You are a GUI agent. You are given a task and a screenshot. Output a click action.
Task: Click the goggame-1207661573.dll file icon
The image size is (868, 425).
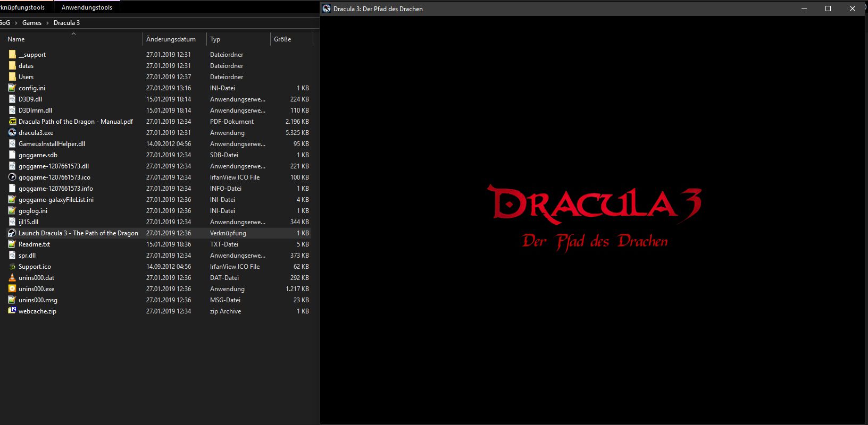point(12,166)
